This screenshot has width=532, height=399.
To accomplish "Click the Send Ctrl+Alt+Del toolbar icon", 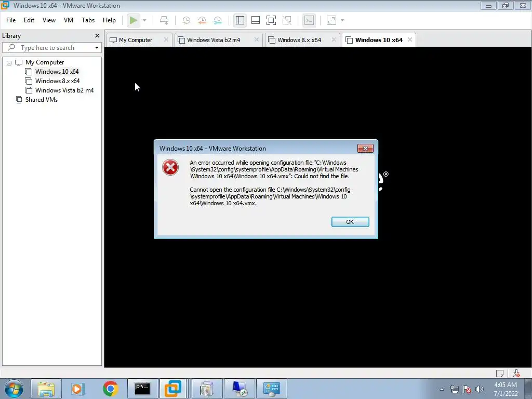I will 164,20.
